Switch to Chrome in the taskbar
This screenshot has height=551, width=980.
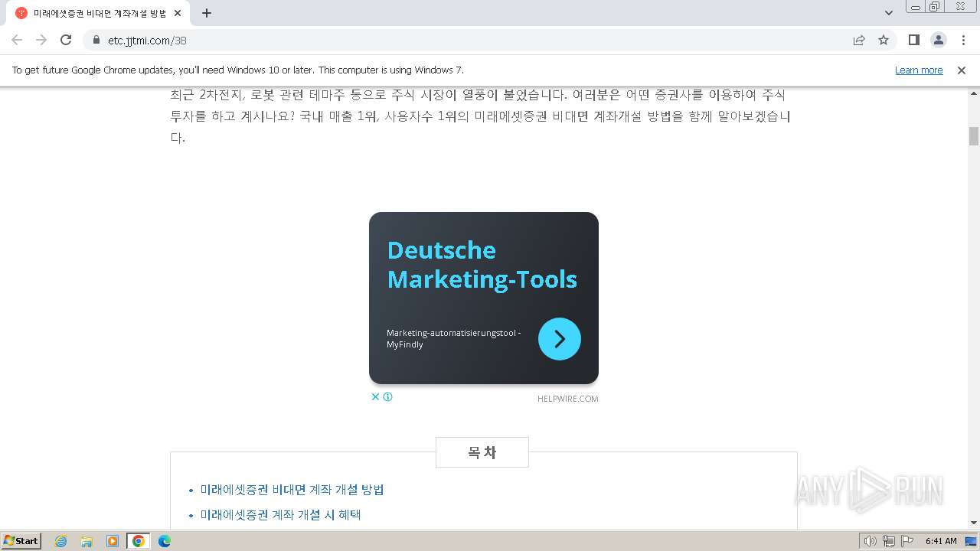point(139,541)
